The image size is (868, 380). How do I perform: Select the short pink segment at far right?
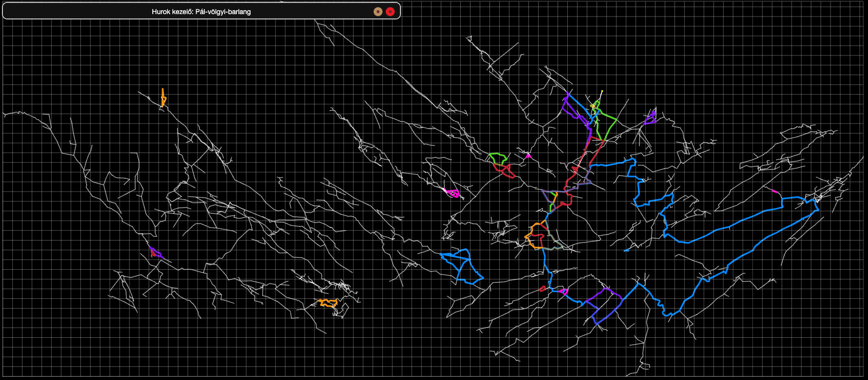(x=775, y=191)
